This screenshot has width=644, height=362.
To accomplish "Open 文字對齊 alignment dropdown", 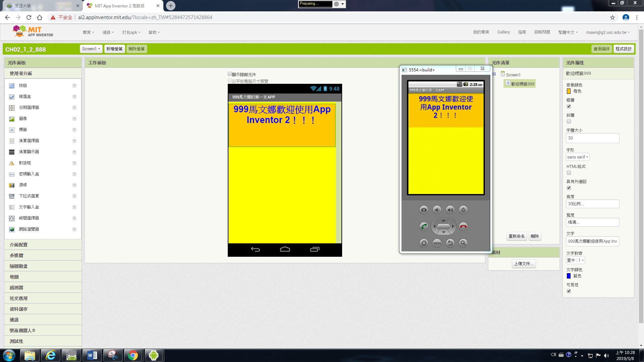I will click(576, 260).
